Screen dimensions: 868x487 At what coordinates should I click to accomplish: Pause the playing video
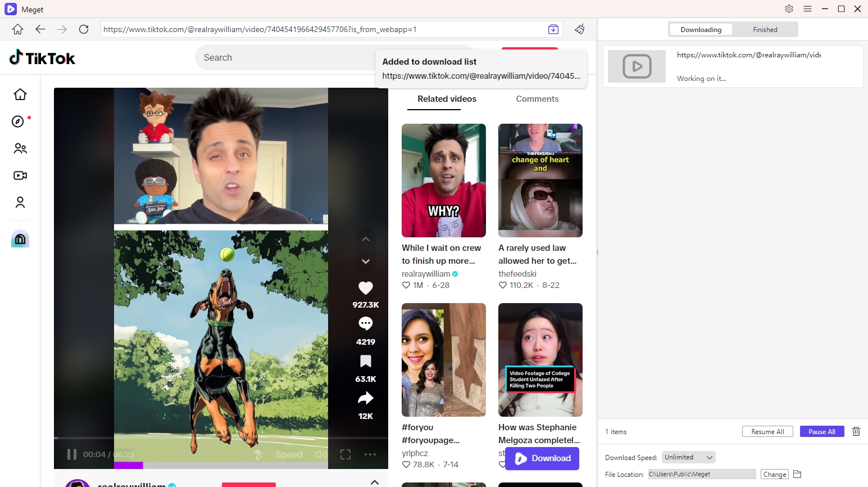tap(72, 454)
